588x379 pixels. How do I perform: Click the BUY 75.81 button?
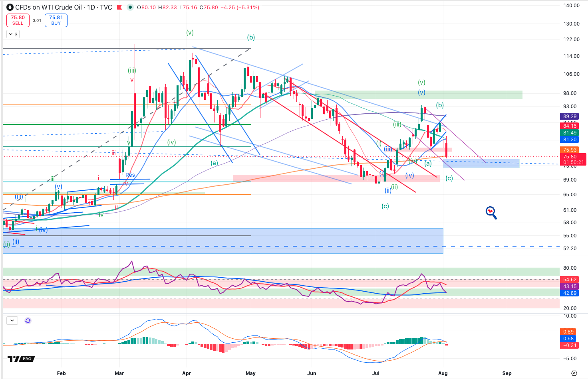pyautogui.click(x=56, y=20)
